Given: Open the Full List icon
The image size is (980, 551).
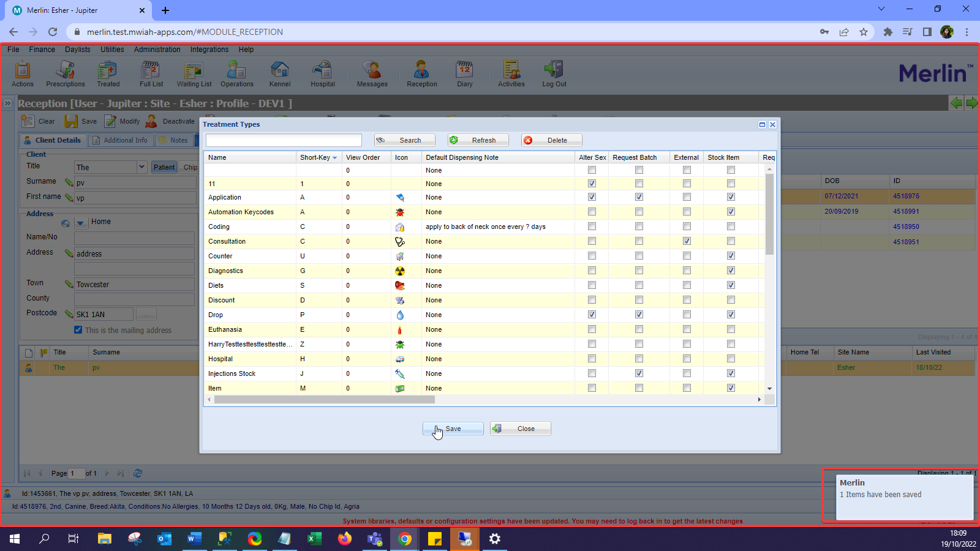Looking at the screenshot, I should 151,73.
